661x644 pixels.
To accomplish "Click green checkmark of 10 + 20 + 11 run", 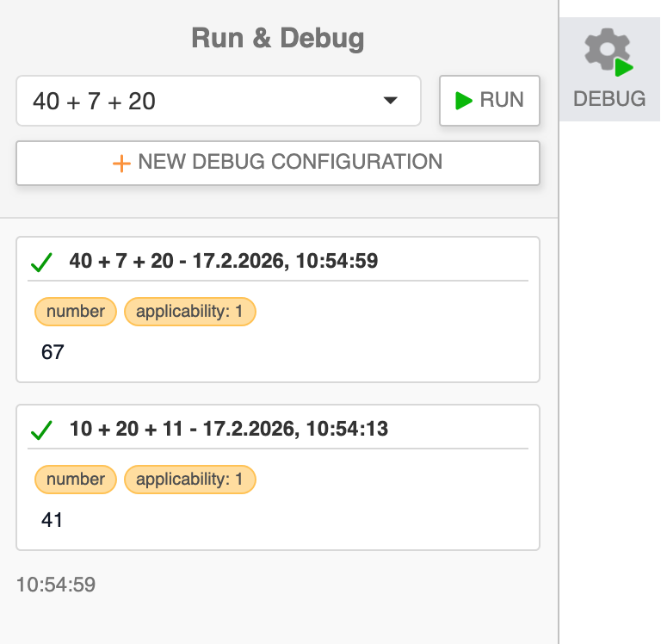I will pos(41,430).
